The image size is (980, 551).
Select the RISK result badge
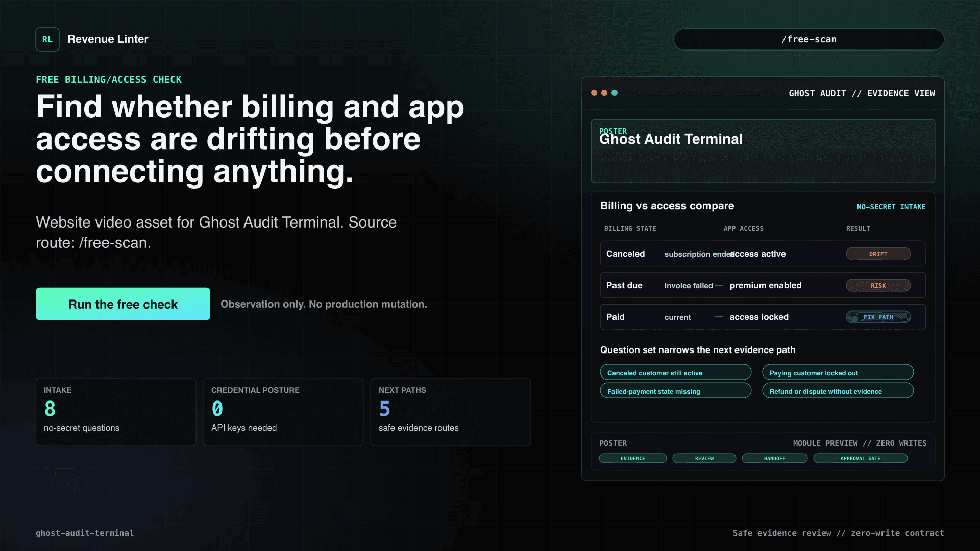pos(878,285)
